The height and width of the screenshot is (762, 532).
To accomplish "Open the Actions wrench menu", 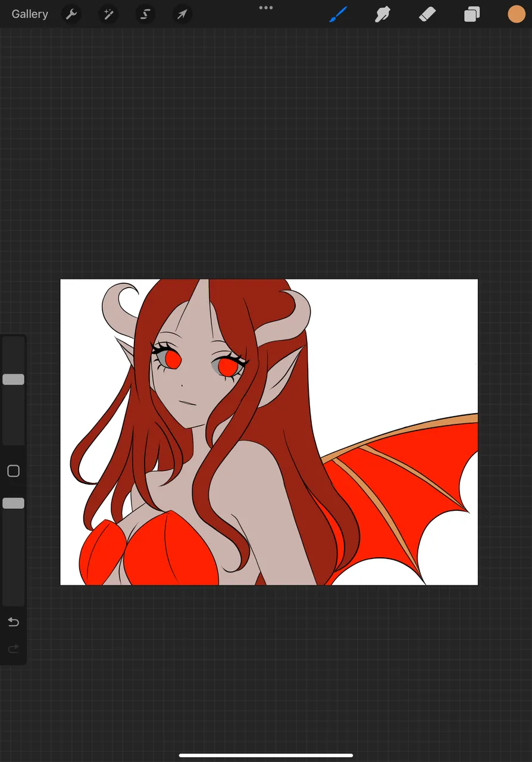I will click(71, 14).
